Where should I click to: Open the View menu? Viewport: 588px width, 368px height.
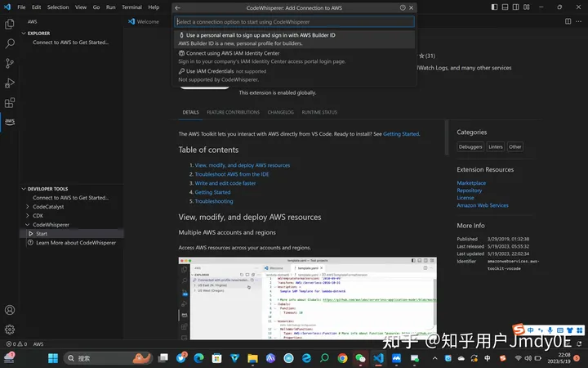pyautogui.click(x=81, y=7)
